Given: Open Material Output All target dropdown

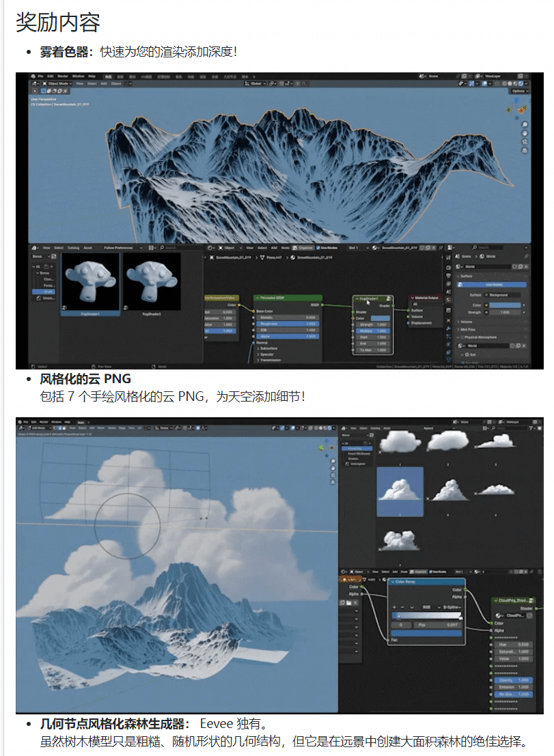Looking at the screenshot, I should [x=425, y=304].
